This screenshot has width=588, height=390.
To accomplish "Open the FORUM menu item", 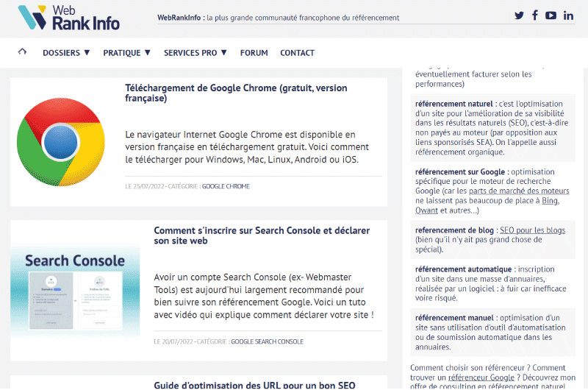I will (x=254, y=53).
